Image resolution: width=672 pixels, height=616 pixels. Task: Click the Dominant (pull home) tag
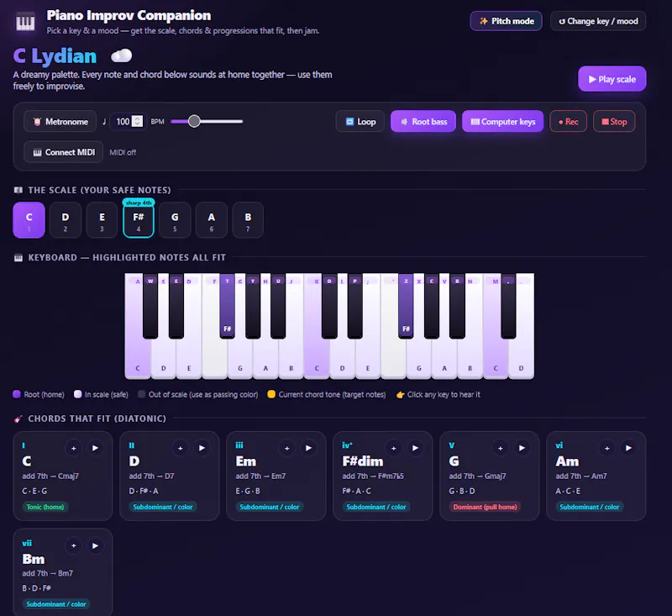[485, 507]
